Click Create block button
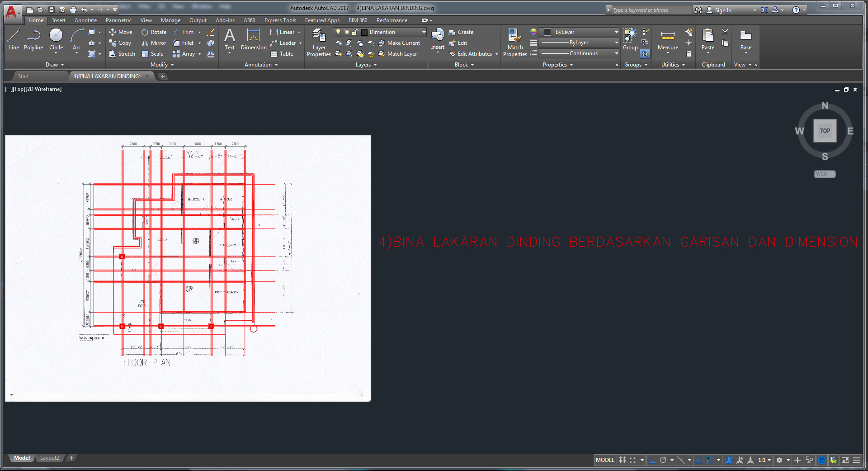This screenshot has width=868, height=471. [461, 32]
